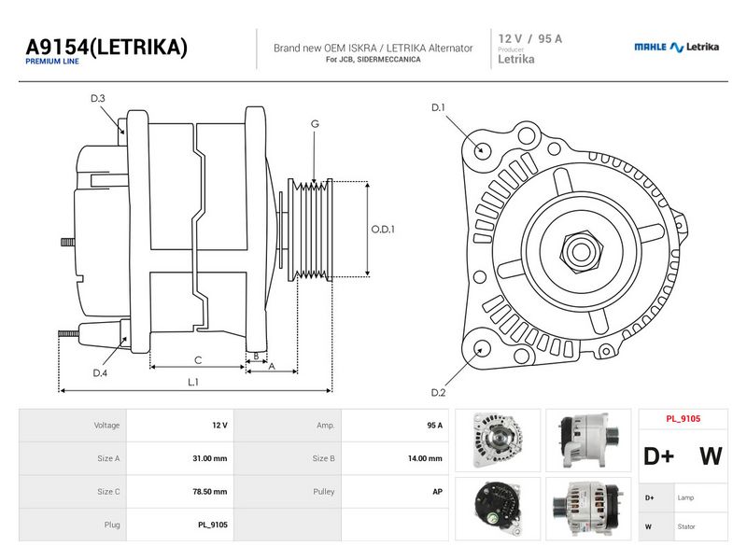Open the side-view alternator photo with black cover
The image size is (747, 560).
pyautogui.click(x=588, y=441)
